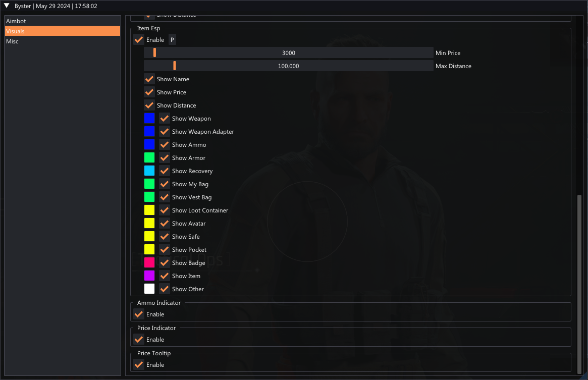588x380 pixels.
Task: Open the Show Loot Container color swatch
Action: [x=149, y=210]
